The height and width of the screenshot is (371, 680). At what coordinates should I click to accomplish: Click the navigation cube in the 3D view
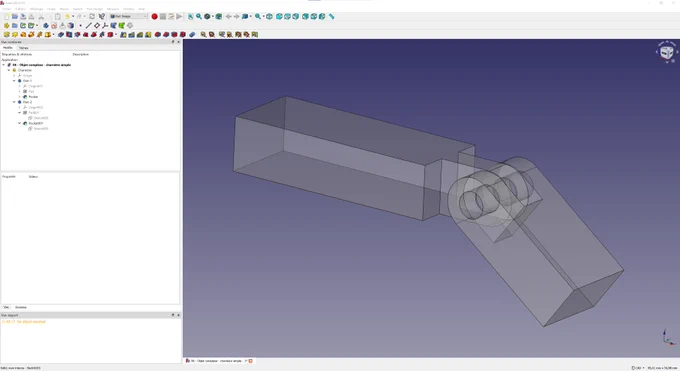tap(667, 53)
